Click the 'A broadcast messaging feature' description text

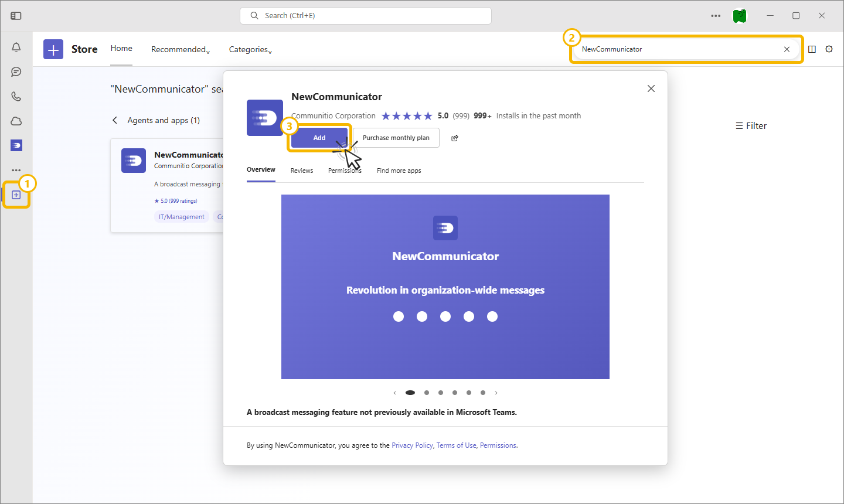(382, 413)
